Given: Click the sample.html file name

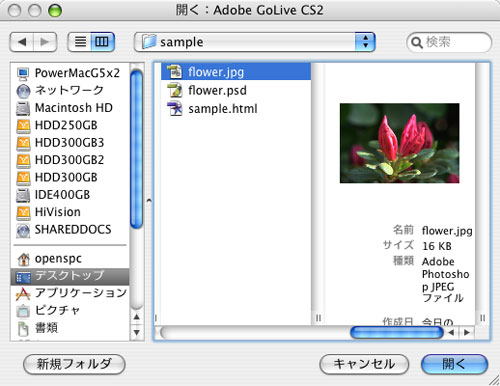Looking at the screenshot, I should click(x=223, y=109).
